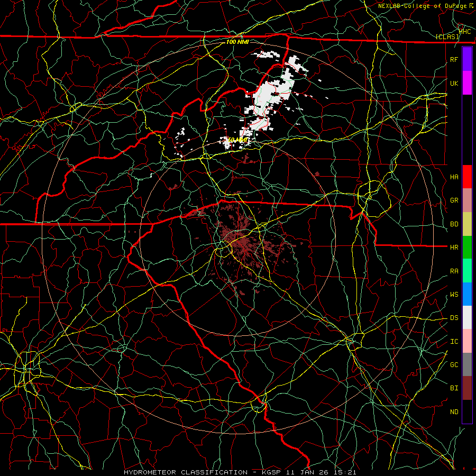476x476 pixels.
Task: Click the Hydrometeor Classification KGSP title
Action: click(240, 472)
